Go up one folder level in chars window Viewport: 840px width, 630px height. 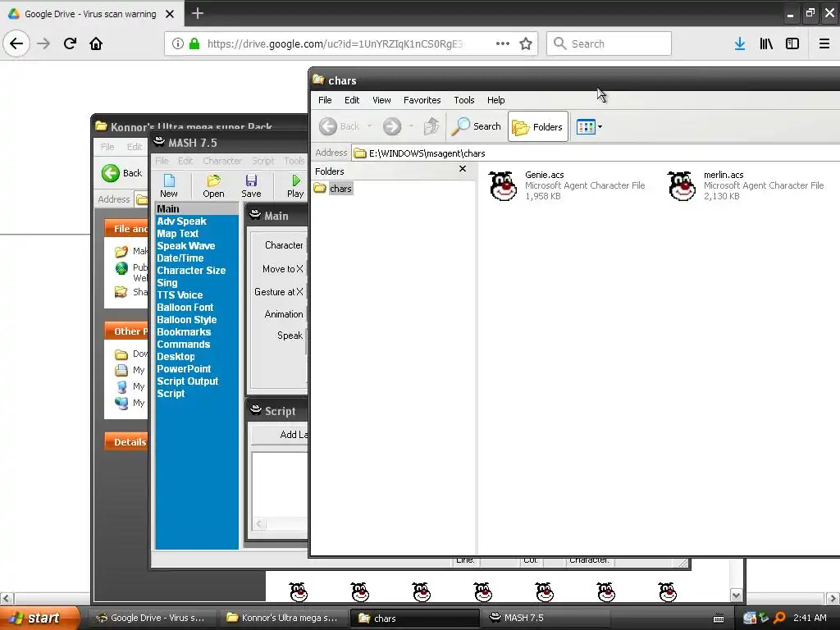[x=431, y=127]
